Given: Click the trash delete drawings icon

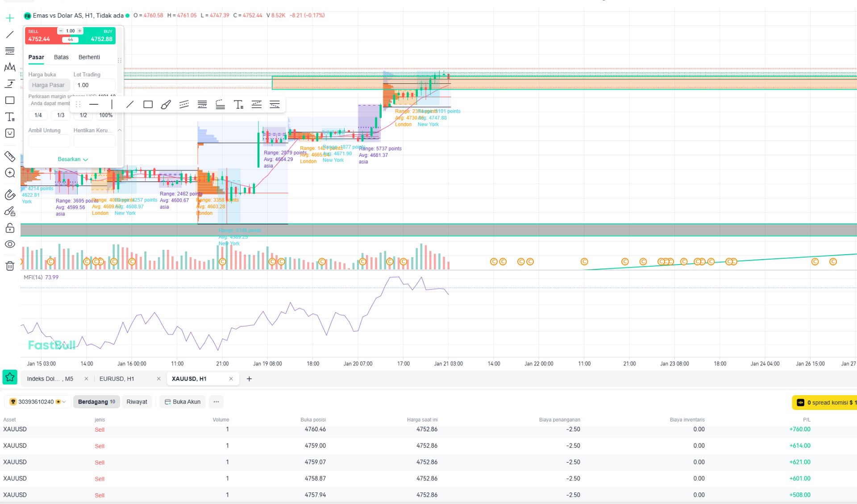Looking at the screenshot, I should (x=10, y=266).
